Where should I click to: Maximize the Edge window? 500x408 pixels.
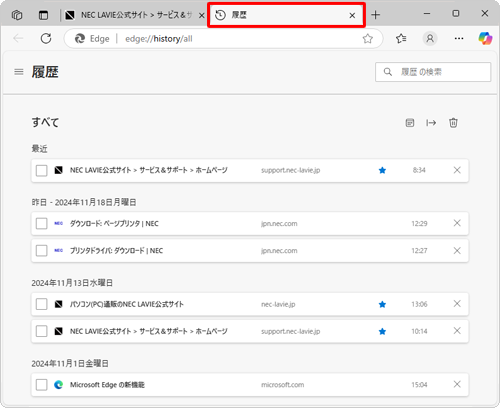pyautogui.click(x=456, y=14)
